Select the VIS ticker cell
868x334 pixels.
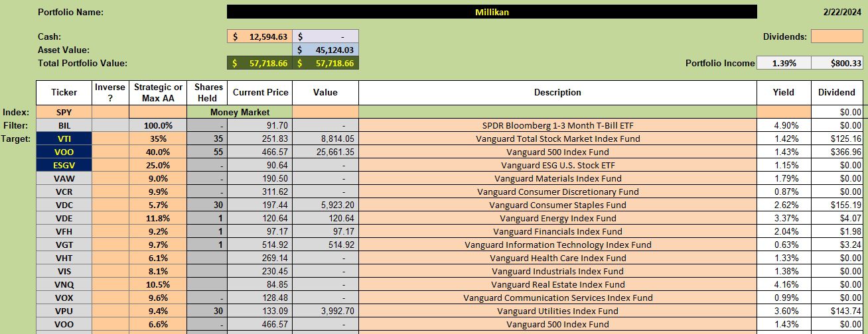tap(64, 271)
